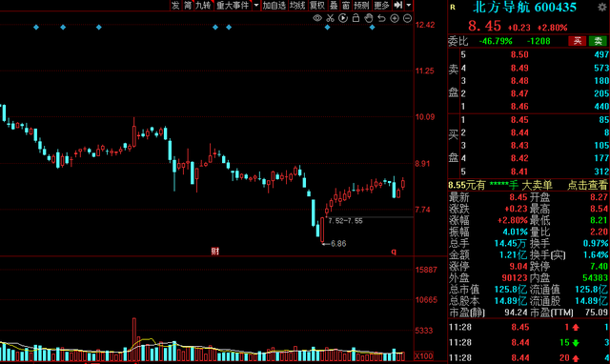Select sell level 3 price 8.48

[x=519, y=81]
